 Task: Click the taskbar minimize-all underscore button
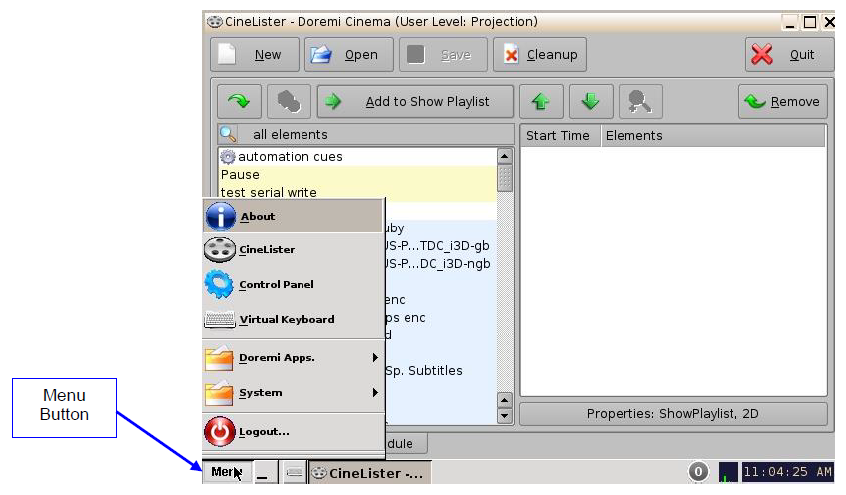(265, 472)
